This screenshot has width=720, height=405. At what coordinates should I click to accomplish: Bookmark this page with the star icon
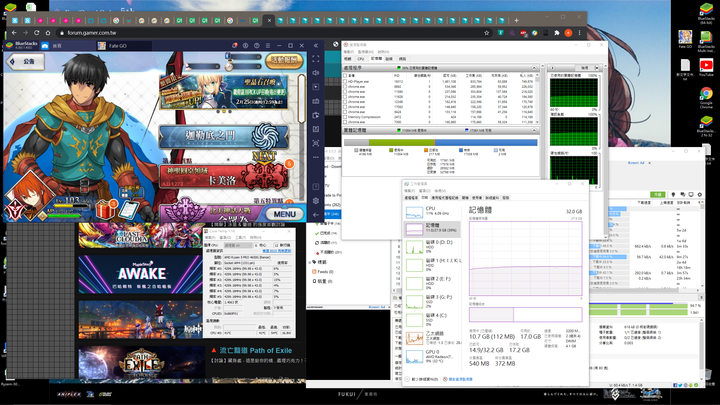[486, 33]
